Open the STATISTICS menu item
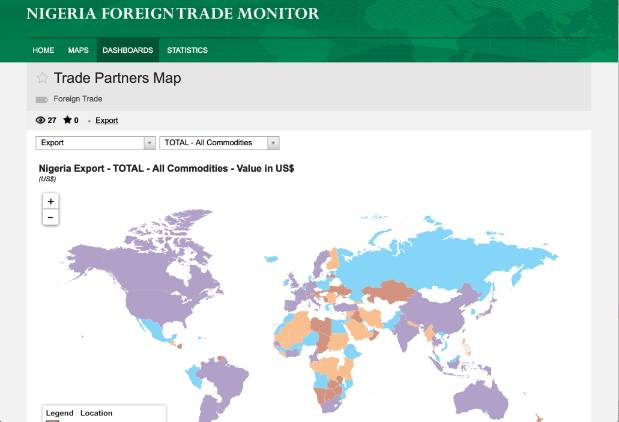The width and height of the screenshot is (619, 422). [187, 50]
